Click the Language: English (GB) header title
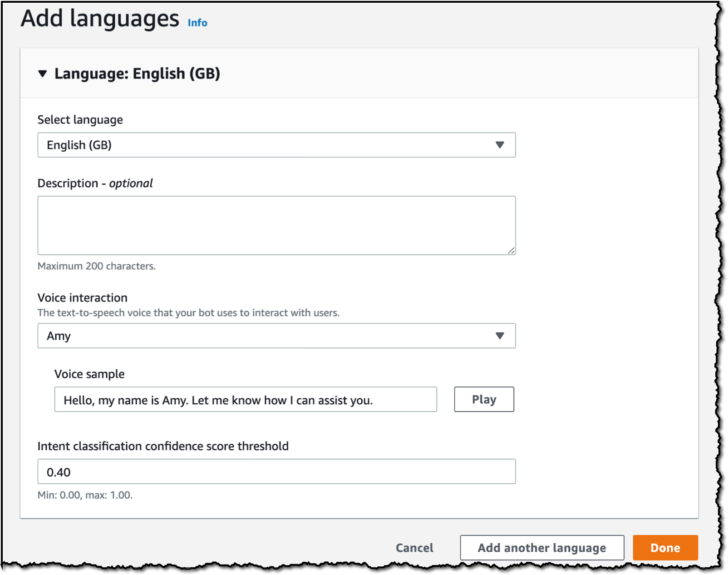This screenshot has height=575, width=728. click(137, 74)
